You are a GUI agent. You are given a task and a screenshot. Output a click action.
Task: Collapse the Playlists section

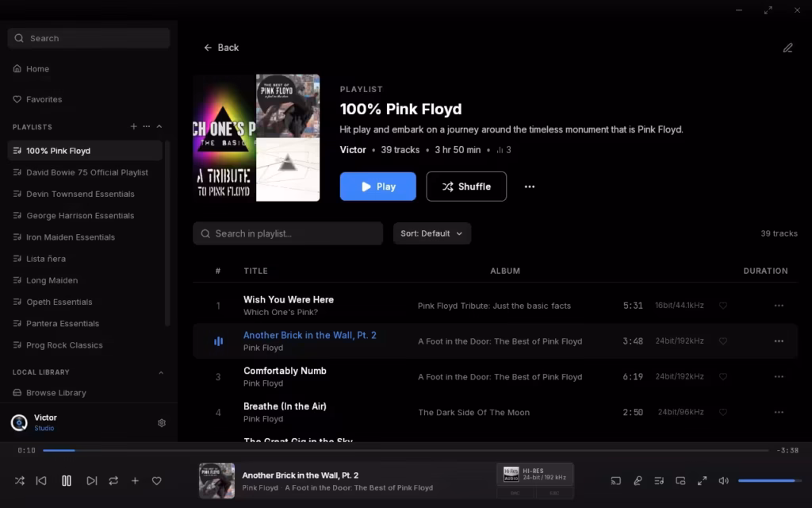(x=159, y=127)
